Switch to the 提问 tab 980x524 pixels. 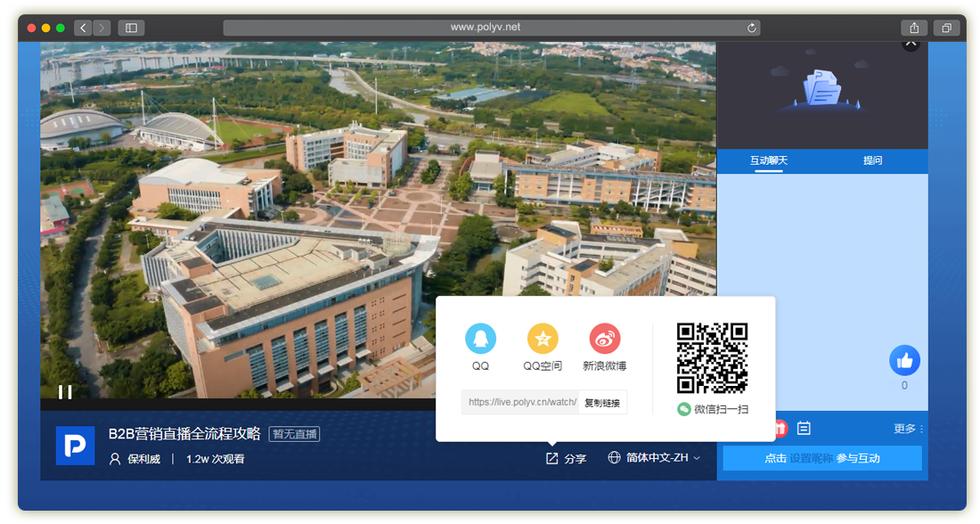tap(872, 160)
